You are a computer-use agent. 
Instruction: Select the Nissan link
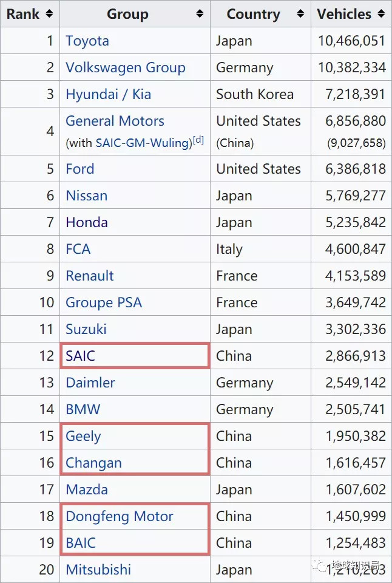[x=86, y=196]
